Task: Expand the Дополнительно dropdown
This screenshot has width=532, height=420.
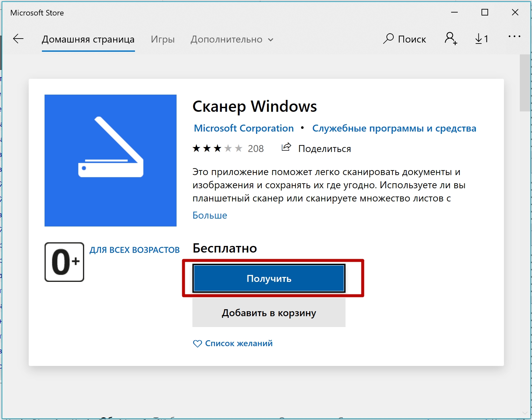Action: coord(231,39)
